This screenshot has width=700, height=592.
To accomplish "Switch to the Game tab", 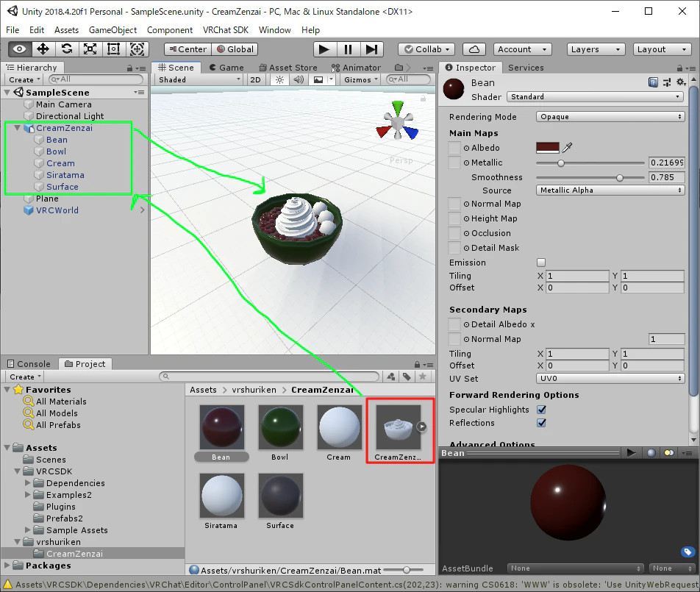I will click(226, 68).
